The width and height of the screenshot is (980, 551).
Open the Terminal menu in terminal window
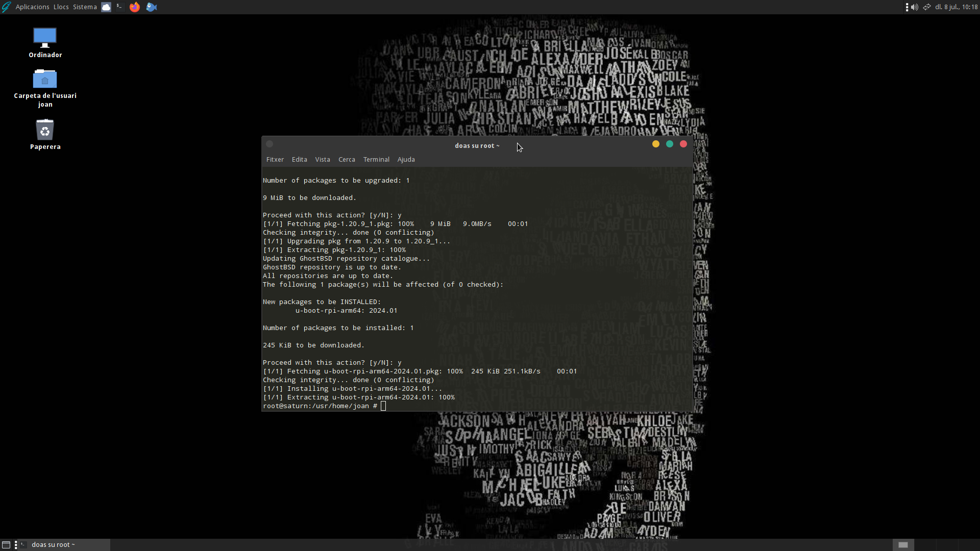376,160
